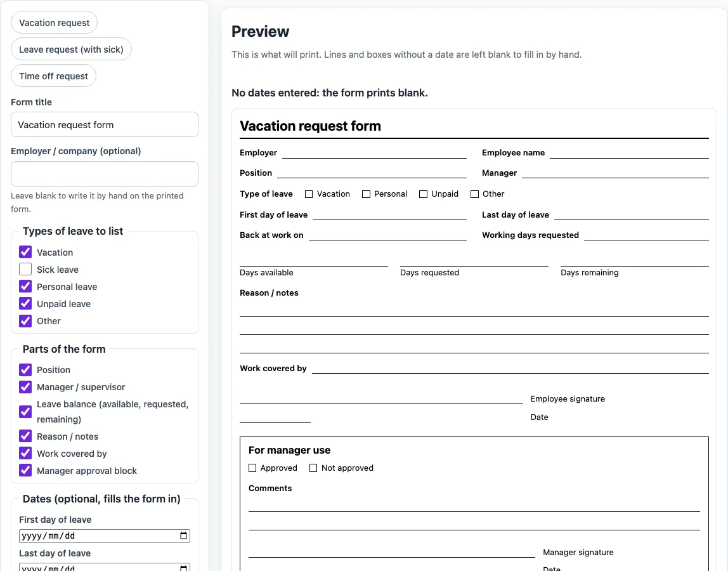This screenshot has height=571, width=728.
Task: Click 'Types of leave to list' heading
Action: pos(73,231)
